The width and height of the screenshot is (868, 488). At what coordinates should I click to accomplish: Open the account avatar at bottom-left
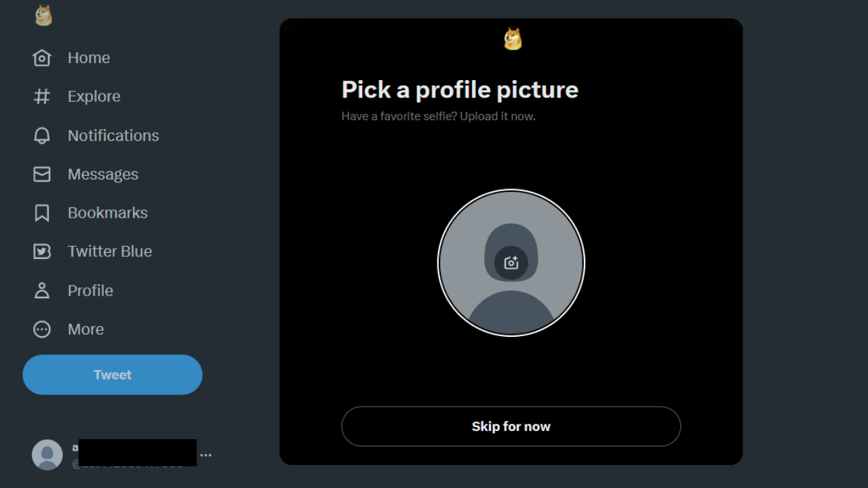pos(47,455)
